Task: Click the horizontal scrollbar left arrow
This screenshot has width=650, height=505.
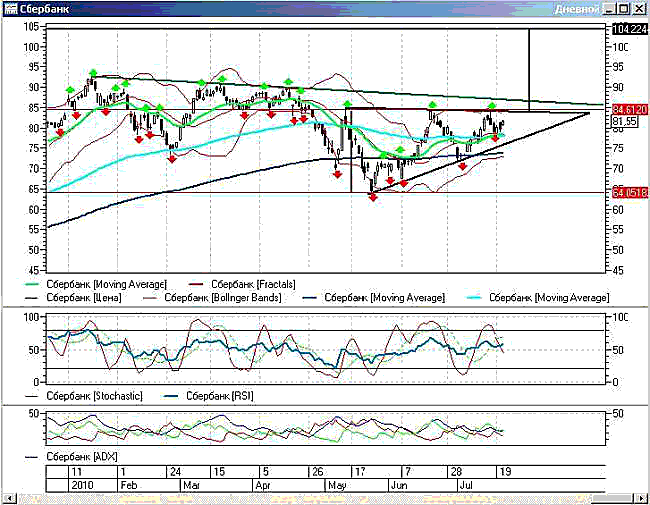Action: click(9, 498)
